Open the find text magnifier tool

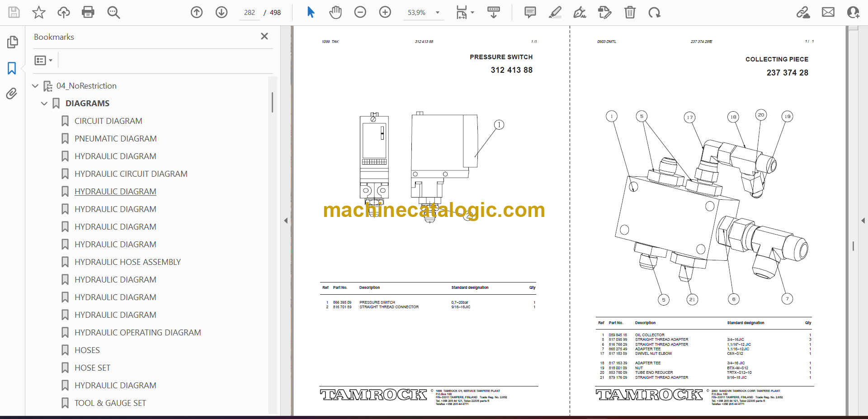coord(113,12)
